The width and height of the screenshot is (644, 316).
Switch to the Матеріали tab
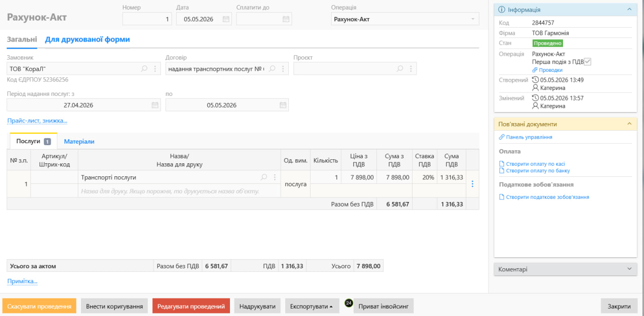coord(79,142)
